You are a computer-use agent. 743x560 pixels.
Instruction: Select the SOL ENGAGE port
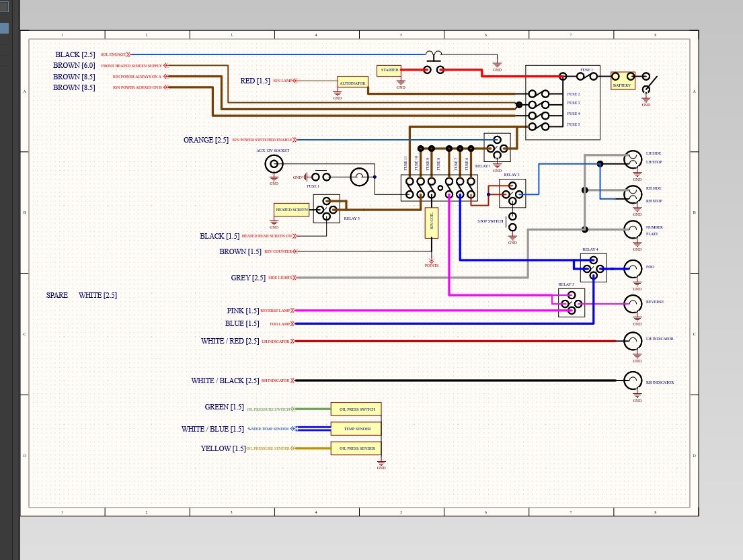[x=115, y=54]
